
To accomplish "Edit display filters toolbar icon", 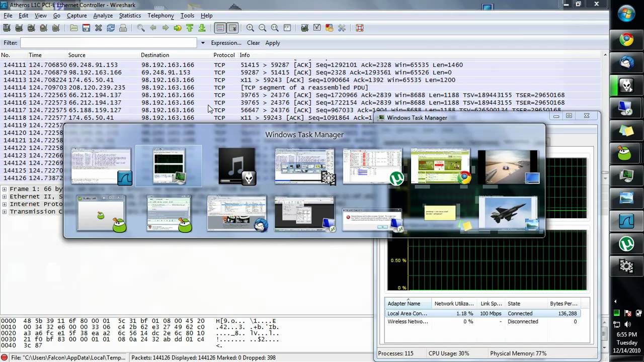I will (317, 28).
